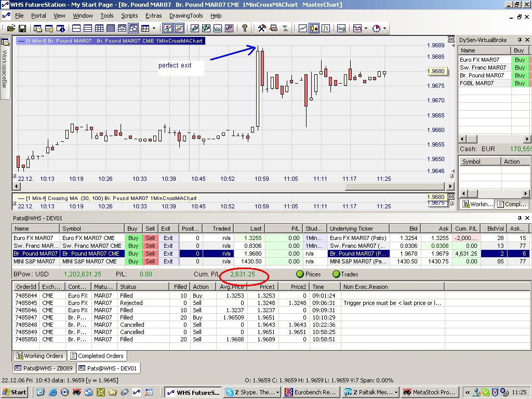This screenshot has height=399, width=532.
Task: Open the File menu
Action: [19, 16]
